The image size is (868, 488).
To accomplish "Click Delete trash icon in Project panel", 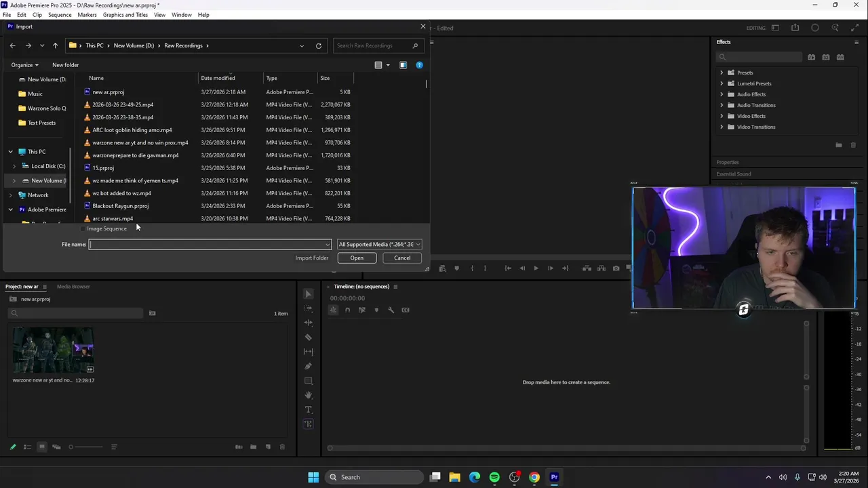I will pos(282,447).
